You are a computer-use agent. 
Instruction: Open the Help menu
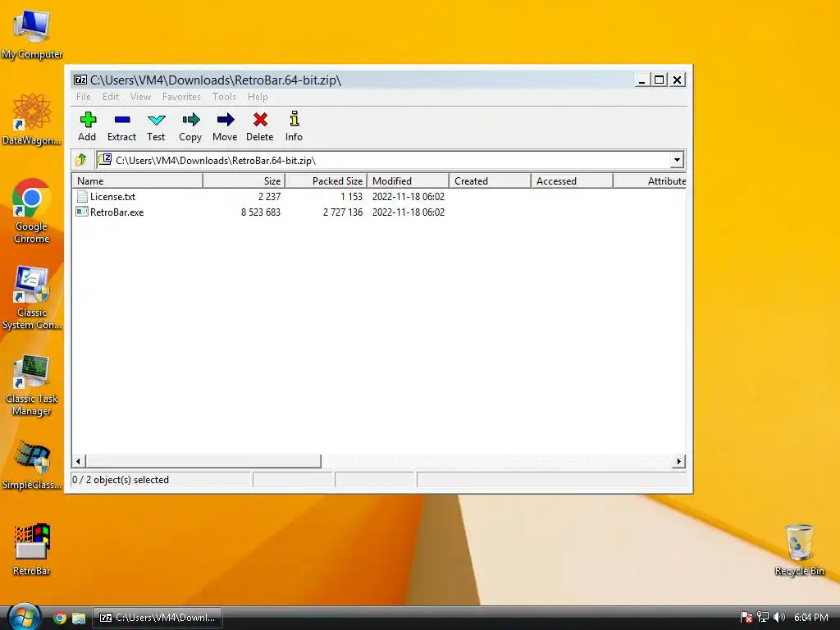click(x=258, y=97)
